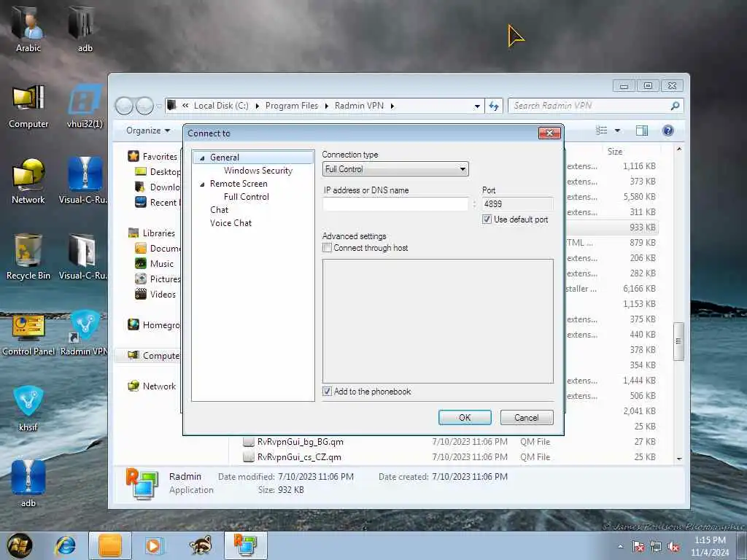Click the Explorer back navigation button
The image size is (747, 560).
tap(124, 106)
